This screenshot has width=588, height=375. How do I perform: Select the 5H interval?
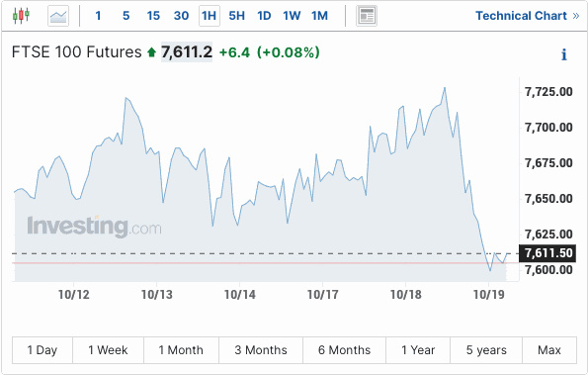(x=237, y=16)
